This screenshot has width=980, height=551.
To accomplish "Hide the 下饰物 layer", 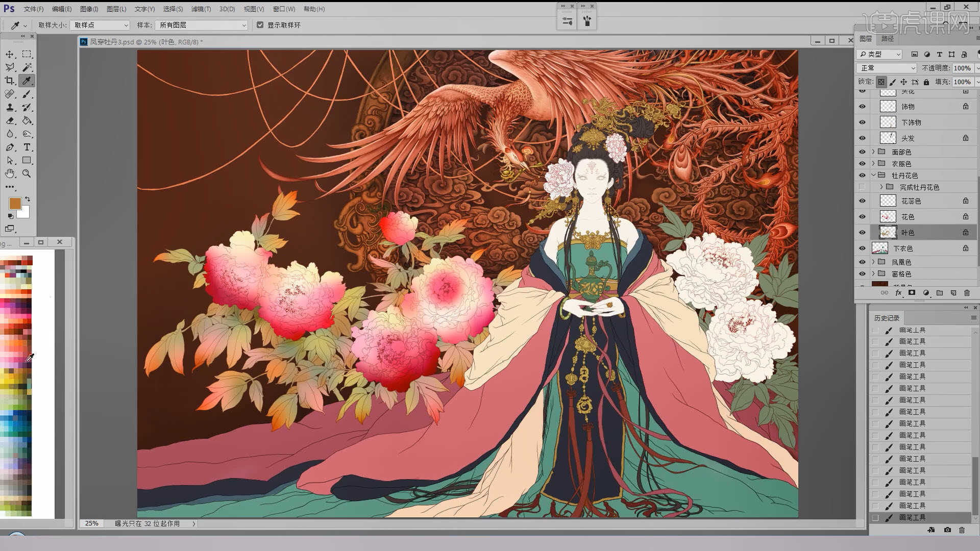I will click(x=862, y=122).
